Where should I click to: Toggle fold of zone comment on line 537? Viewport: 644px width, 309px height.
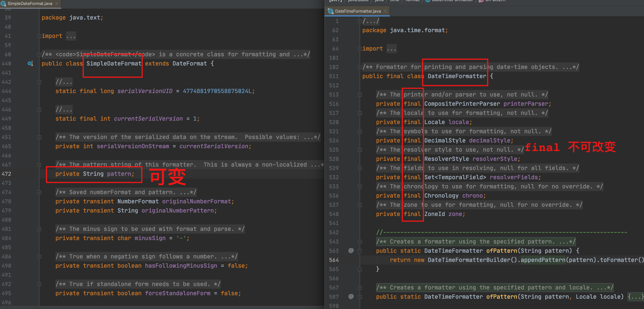pos(360,205)
